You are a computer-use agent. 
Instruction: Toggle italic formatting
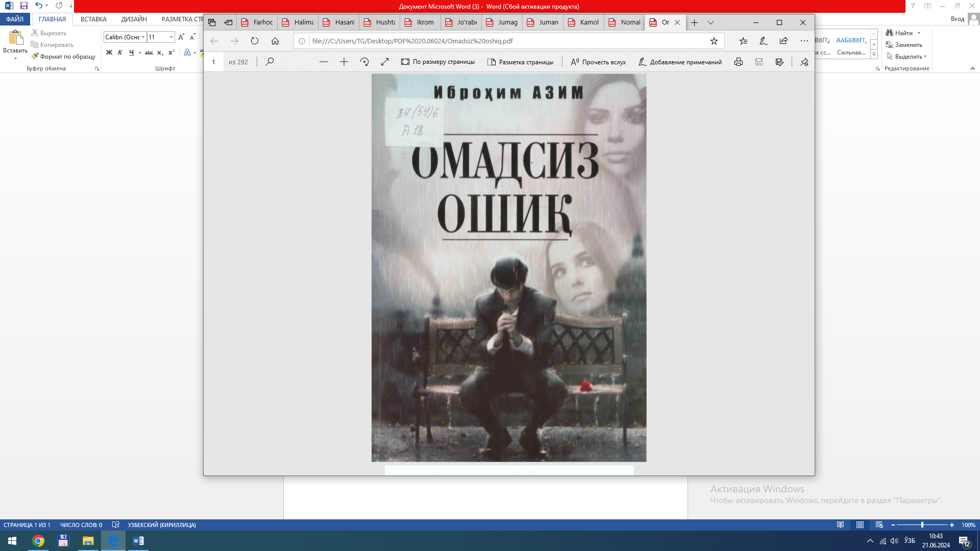(x=119, y=52)
